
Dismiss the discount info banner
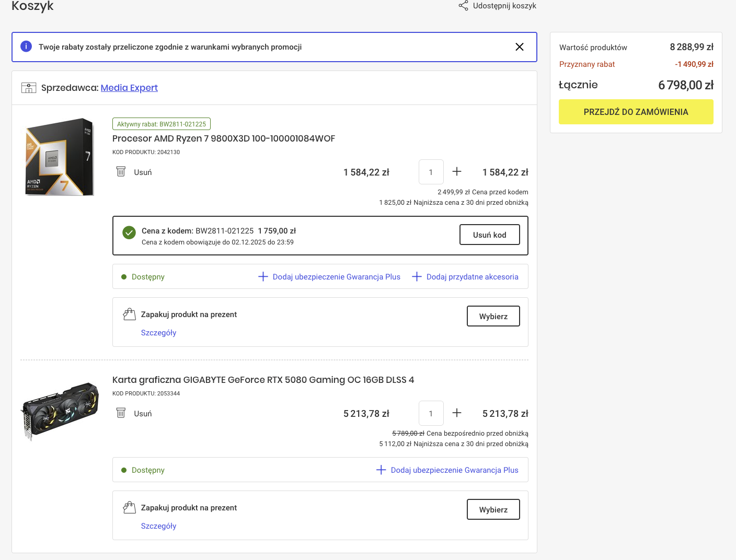click(x=519, y=47)
